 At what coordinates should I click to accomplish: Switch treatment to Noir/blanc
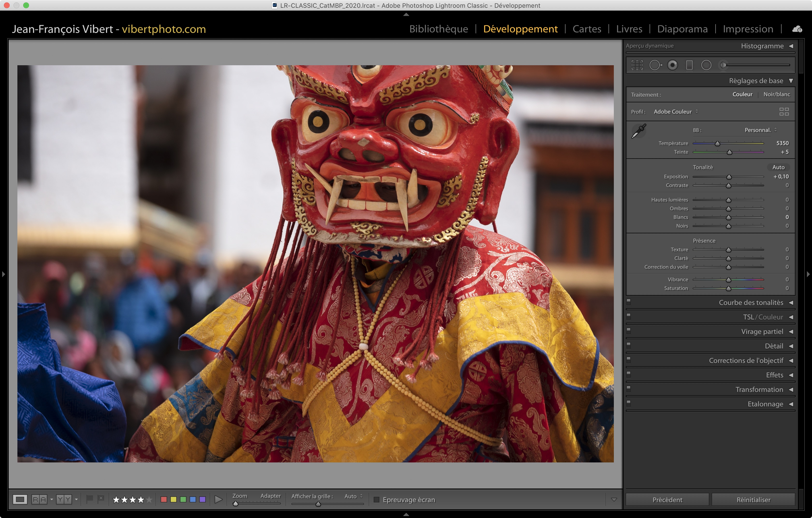pos(776,94)
